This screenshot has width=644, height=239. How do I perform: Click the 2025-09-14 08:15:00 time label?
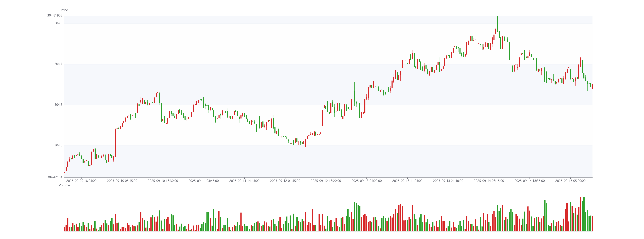(x=489, y=181)
